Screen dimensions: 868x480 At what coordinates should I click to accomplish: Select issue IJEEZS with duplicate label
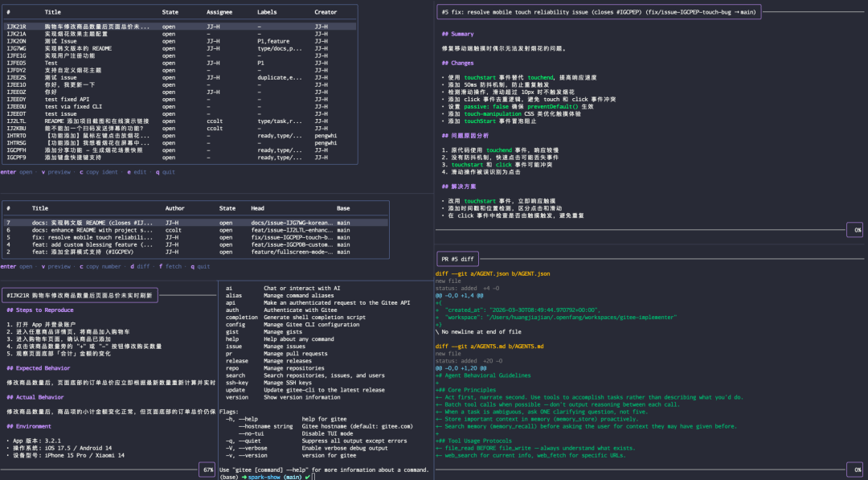click(180, 77)
